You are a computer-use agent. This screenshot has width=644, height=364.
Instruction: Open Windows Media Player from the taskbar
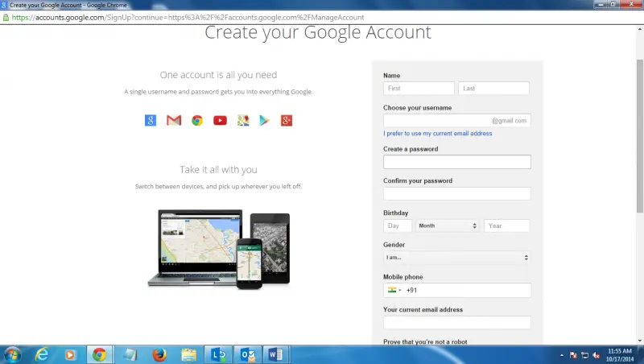click(70, 354)
